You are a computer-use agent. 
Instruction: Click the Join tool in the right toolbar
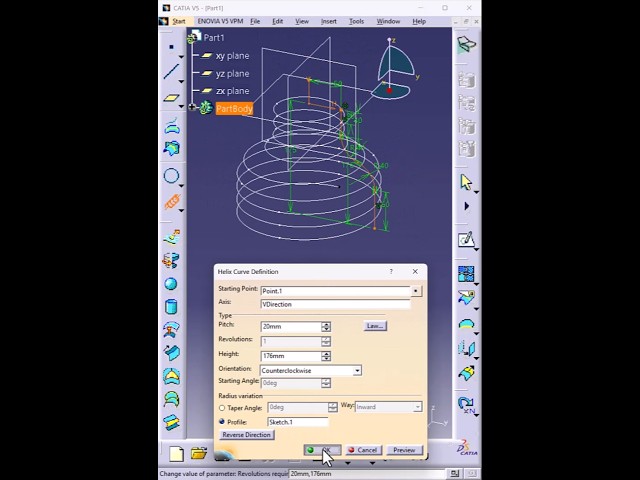[466, 274]
